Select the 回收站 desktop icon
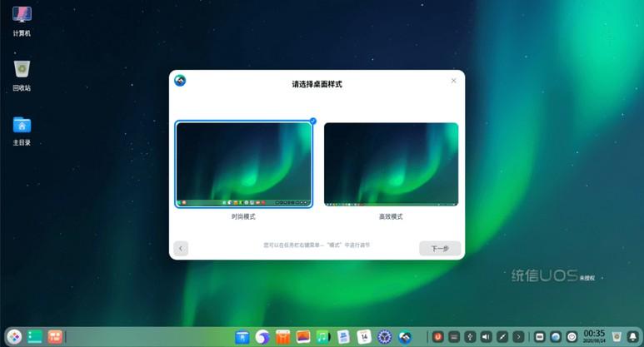Viewport: 644px width, 347px height. (x=22, y=76)
